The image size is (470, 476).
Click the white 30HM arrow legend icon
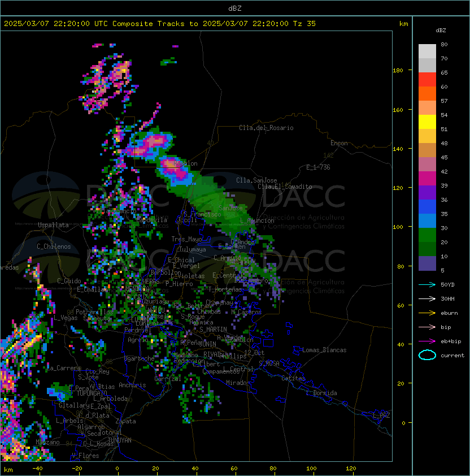[427, 298]
